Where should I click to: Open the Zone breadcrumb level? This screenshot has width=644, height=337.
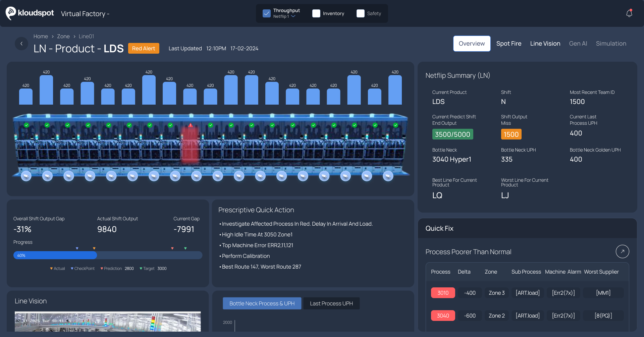63,36
